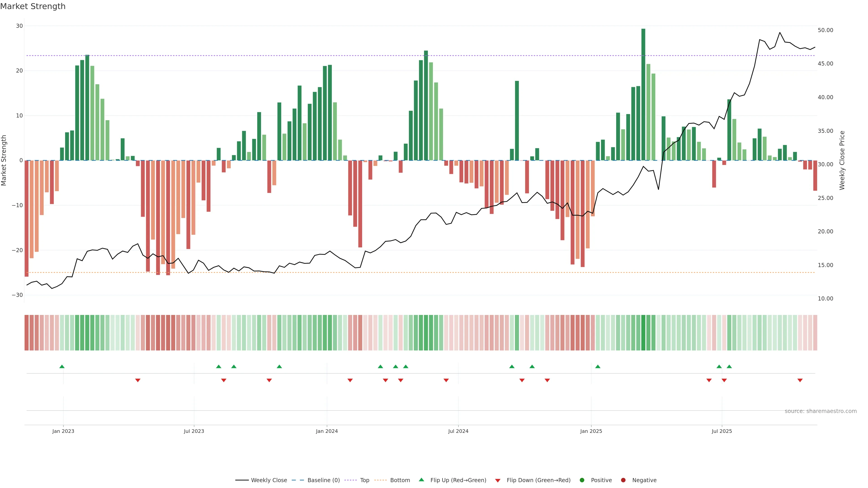Click the Weekly Close Price axis title
868x488 pixels.
coord(842,160)
